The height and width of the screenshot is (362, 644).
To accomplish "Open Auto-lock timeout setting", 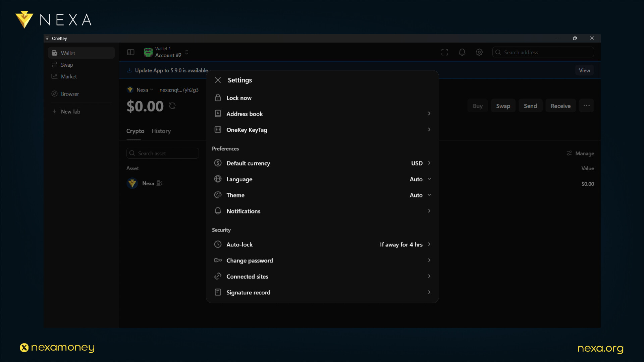I will coord(322,245).
